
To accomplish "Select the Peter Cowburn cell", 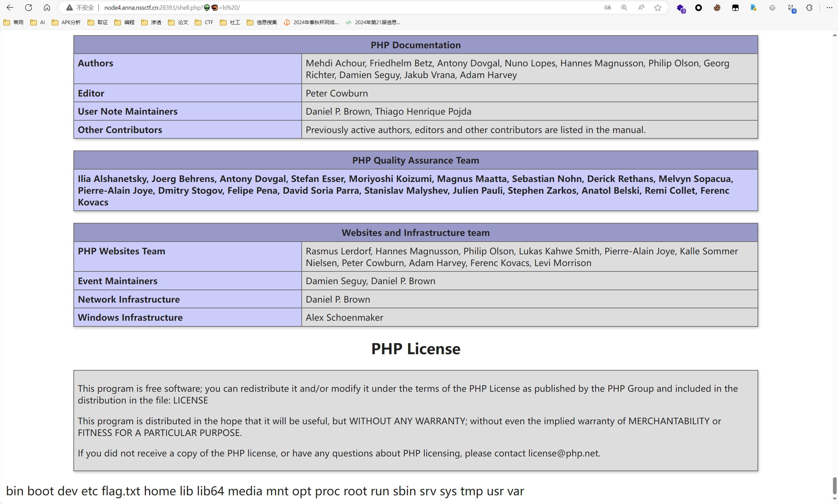I will pos(529,93).
